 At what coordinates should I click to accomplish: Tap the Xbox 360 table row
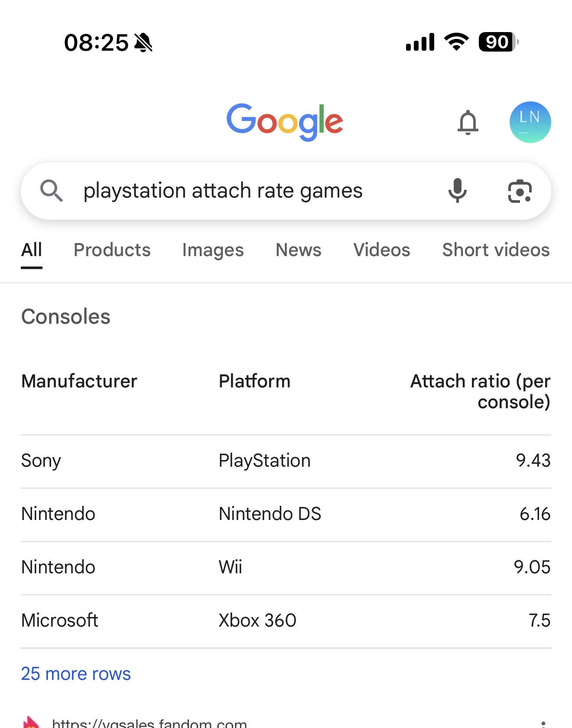[x=286, y=621]
